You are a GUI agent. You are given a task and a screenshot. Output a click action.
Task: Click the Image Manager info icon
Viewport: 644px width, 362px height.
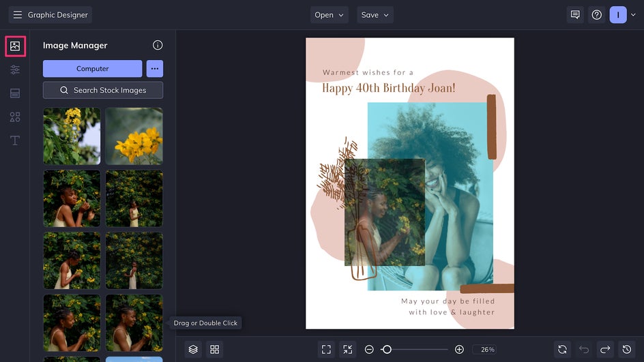click(158, 45)
